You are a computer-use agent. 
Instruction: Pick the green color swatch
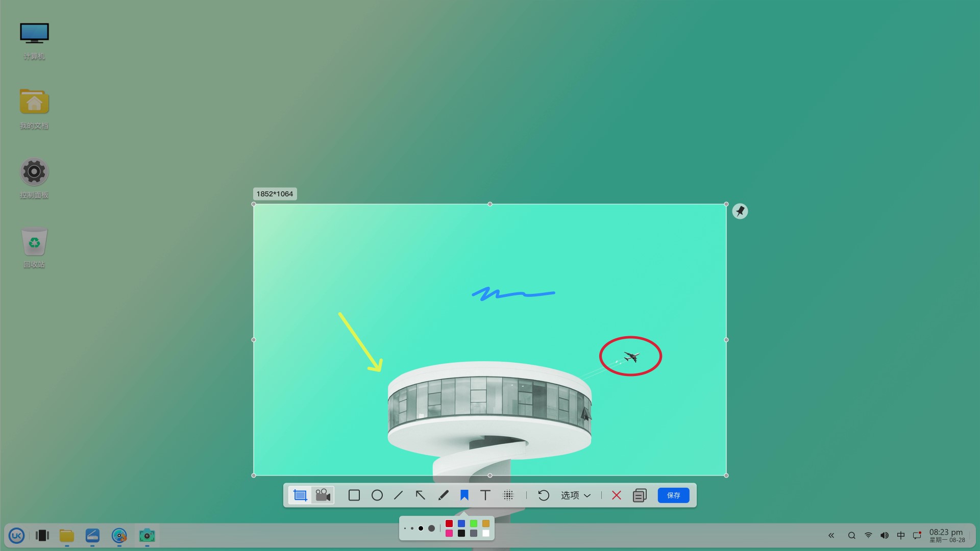[474, 523]
